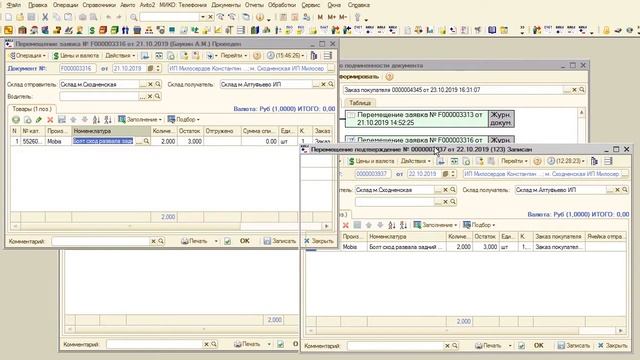Click document number field F000003316

coord(78,69)
